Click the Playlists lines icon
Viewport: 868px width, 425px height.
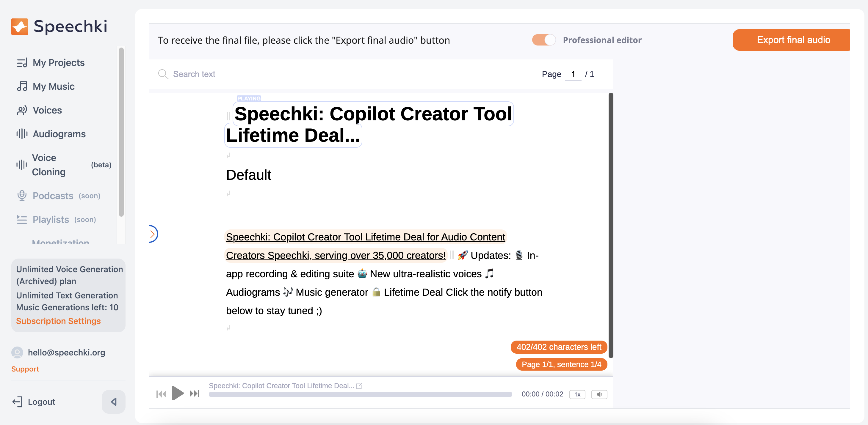tap(22, 220)
